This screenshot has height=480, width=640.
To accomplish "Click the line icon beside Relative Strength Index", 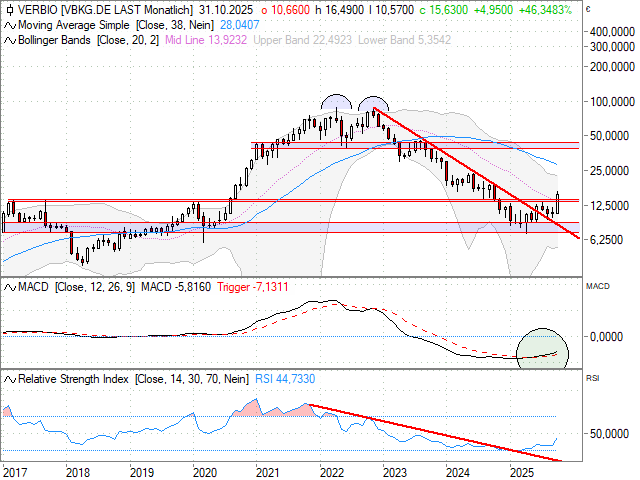I will [9, 379].
